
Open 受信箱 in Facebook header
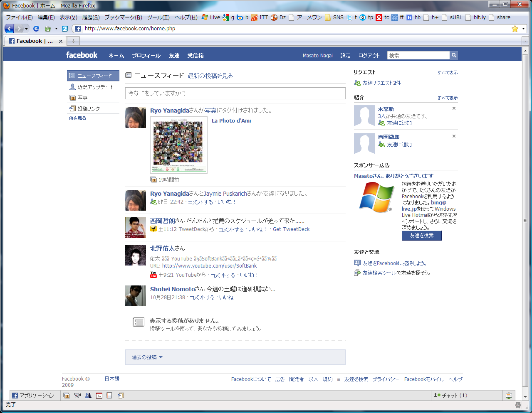tap(195, 55)
